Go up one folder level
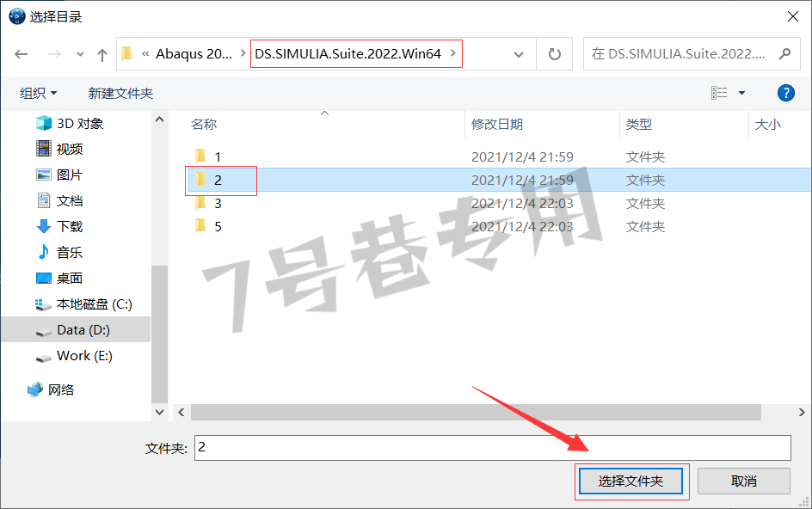This screenshot has width=812, height=509. [x=102, y=54]
